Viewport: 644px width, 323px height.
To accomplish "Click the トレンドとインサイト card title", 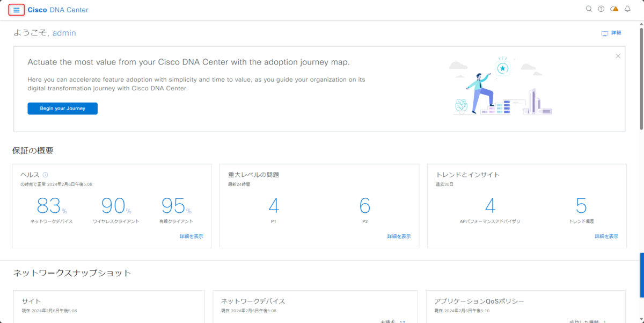I will (467, 175).
